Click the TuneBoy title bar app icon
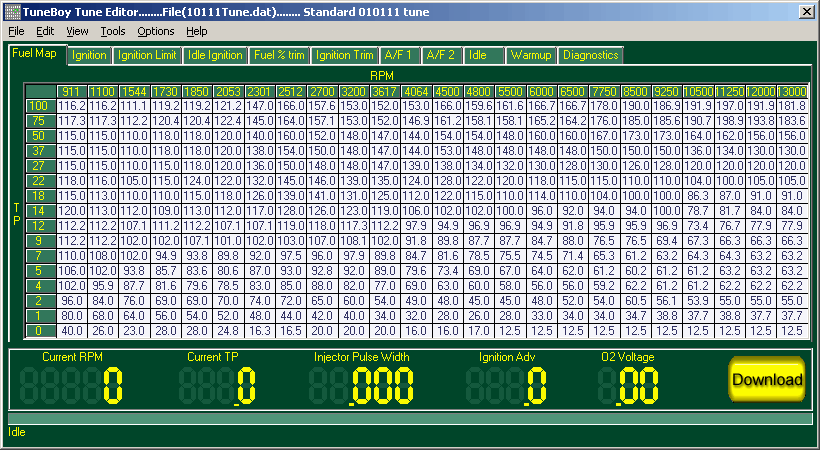Viewport: 820px width, 450px height. click(x=13, y=12)
